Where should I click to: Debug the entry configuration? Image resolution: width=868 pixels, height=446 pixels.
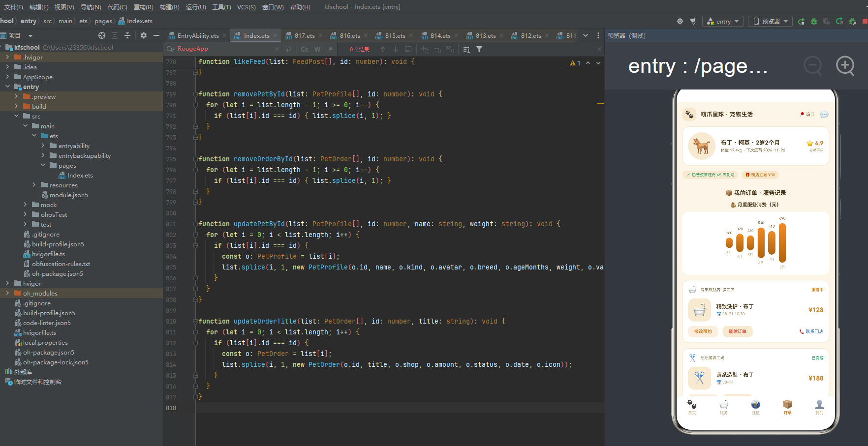pos(814,21)
